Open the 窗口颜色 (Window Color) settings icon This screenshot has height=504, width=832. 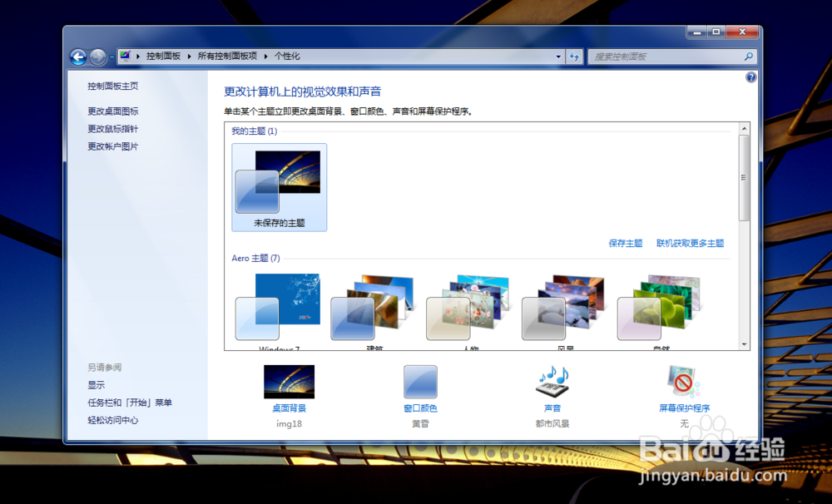click(420, 381)
